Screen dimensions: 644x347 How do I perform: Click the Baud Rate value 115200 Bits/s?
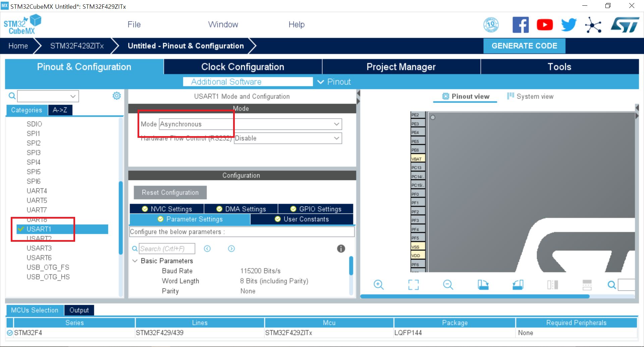coord(260,271)
